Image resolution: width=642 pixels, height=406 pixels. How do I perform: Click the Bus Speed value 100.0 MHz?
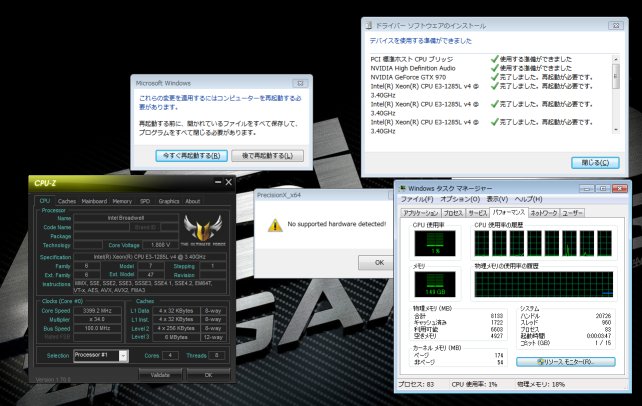click(x=97, y=328)
